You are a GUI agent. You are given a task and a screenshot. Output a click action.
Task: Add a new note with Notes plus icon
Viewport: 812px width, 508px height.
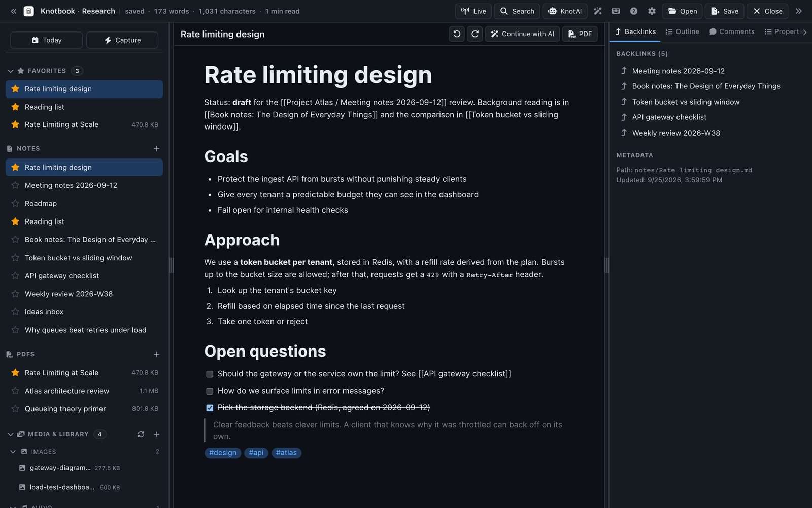pos(156,149)
